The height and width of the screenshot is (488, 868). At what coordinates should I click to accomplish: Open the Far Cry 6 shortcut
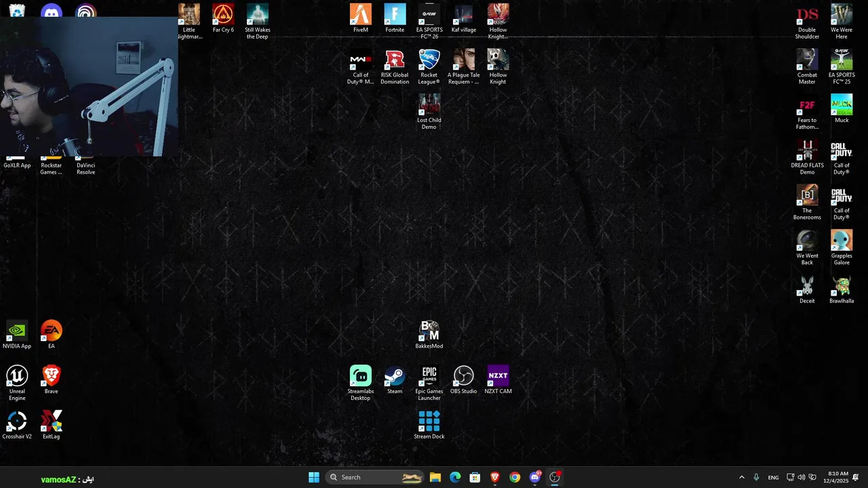tap(223, 18)
